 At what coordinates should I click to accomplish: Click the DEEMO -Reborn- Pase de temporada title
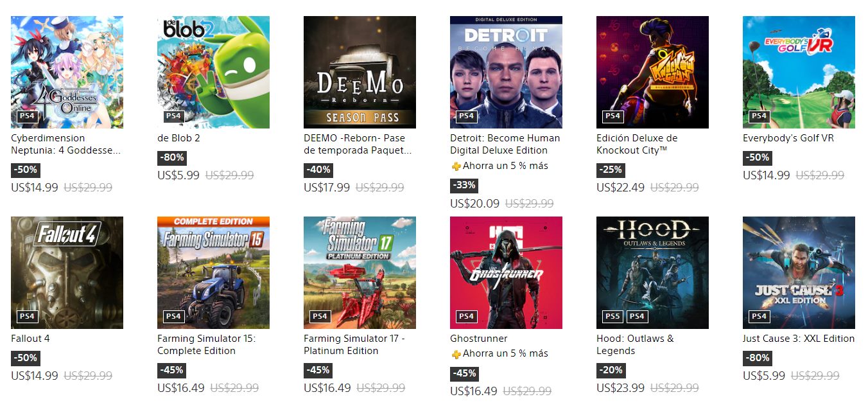point(358,144)
